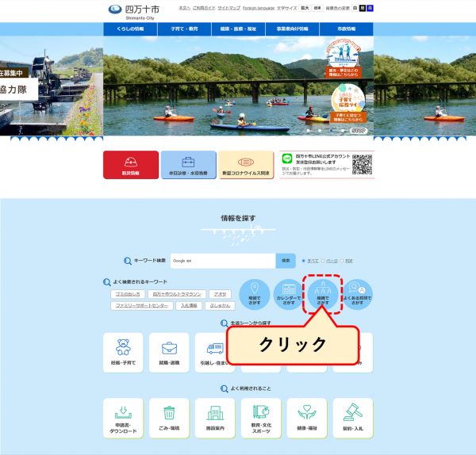Select the すべて search radio option
The width and height of the screenshot is (476, 455).
pyautogui.click(x=303, y=260)
